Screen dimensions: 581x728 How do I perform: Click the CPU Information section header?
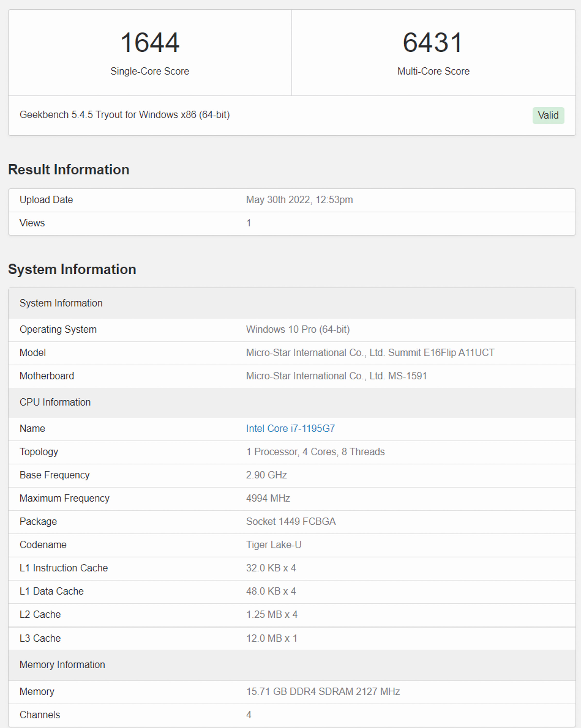[x=292, y=403]
